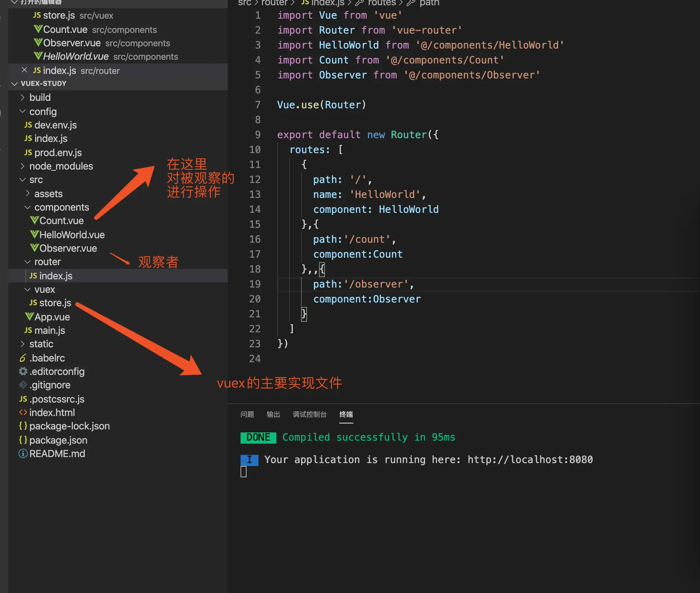Click the JSON braces icon beside package.json

[23, 440]
